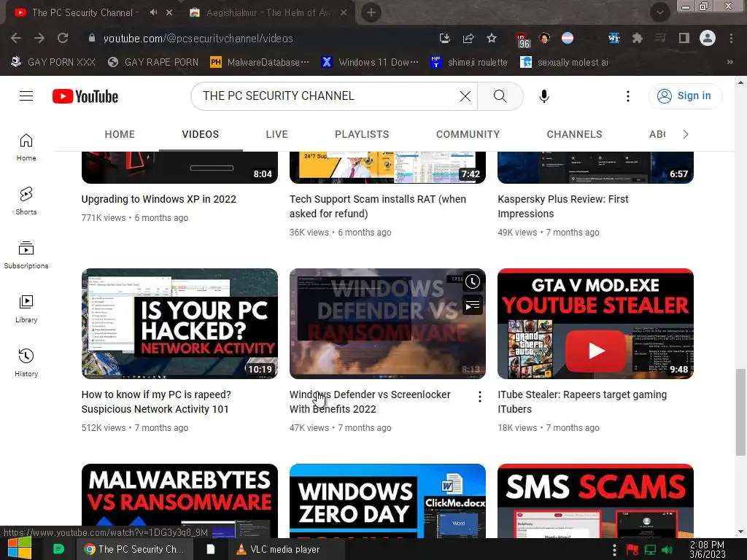Start voice search with the microphone
This screenshot has height=560, width=747.
click(x=543, y=96)
